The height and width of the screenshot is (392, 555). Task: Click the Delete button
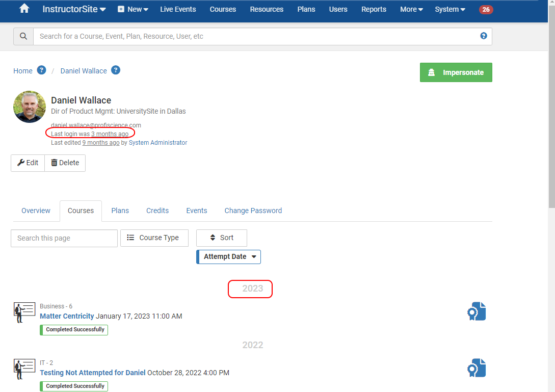point(65,163)
